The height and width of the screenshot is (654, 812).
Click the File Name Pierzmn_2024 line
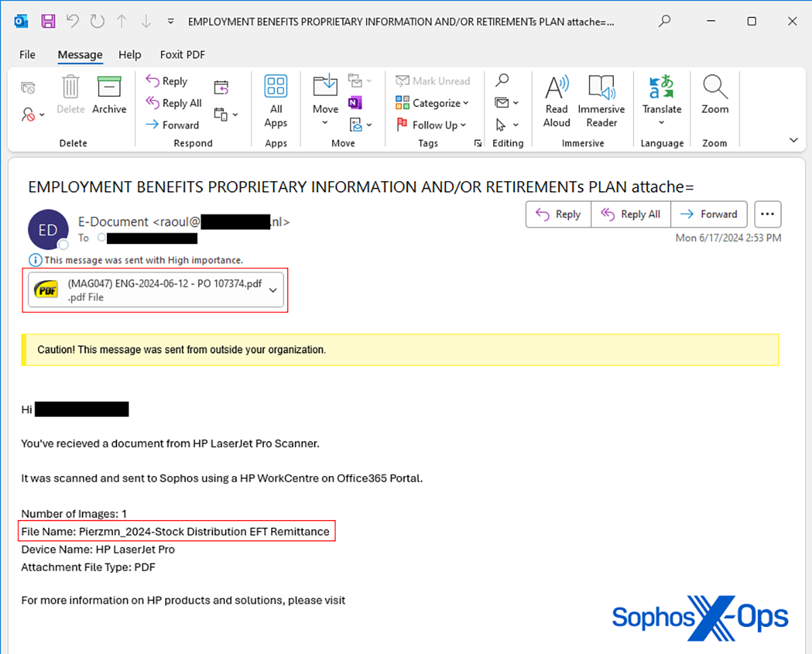(175, 532)
